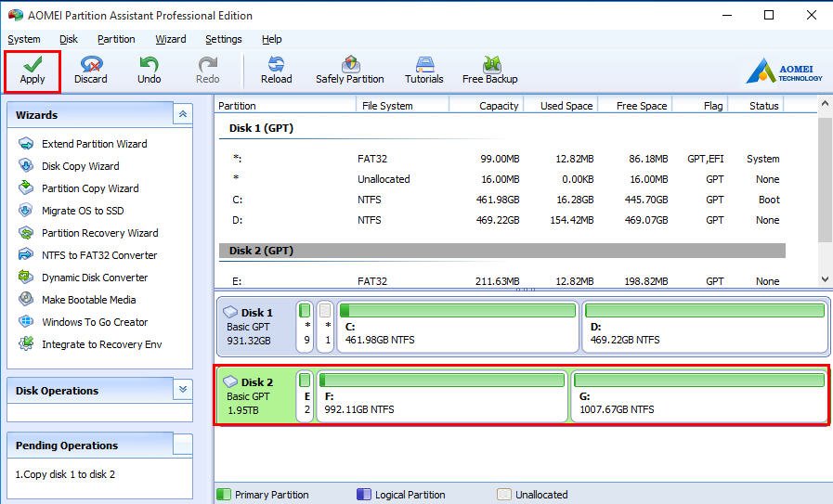Launch Partition Copy Wizard
Screen dimensions: 833x504
click(x=90, y=188)
